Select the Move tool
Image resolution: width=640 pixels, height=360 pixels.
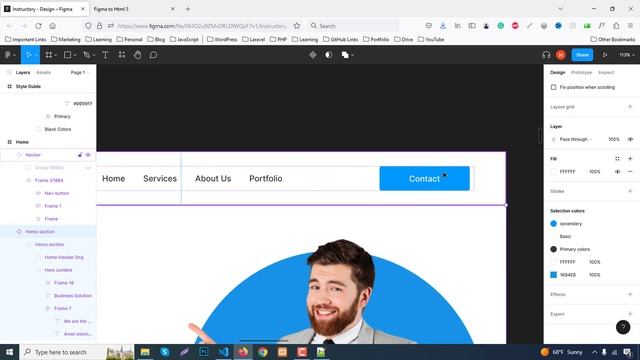click(29, 55)
